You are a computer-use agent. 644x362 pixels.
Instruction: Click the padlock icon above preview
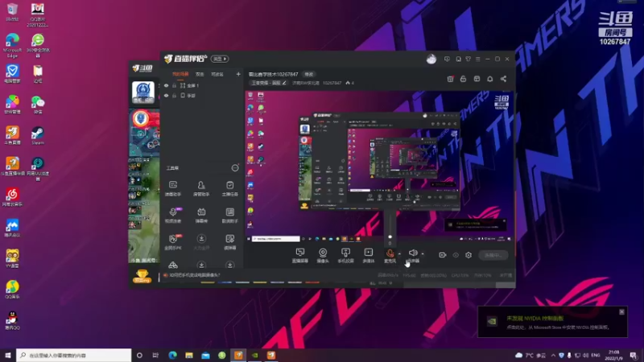[464, 79]
